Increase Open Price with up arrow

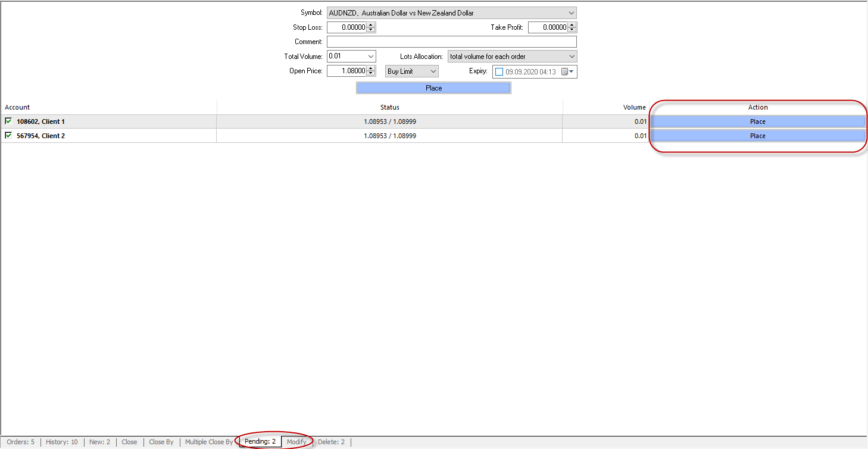click(x=371, y=68)
